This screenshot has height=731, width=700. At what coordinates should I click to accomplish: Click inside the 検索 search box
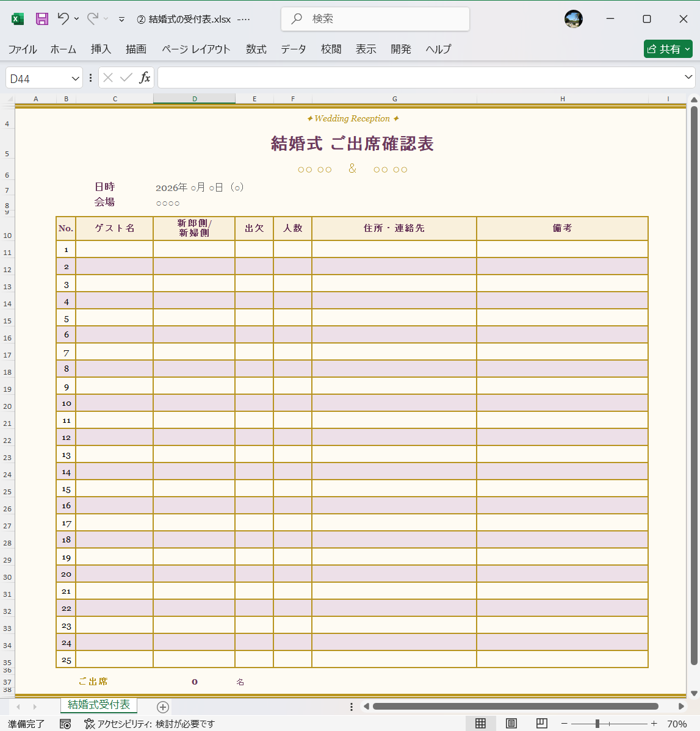[375, 19]
